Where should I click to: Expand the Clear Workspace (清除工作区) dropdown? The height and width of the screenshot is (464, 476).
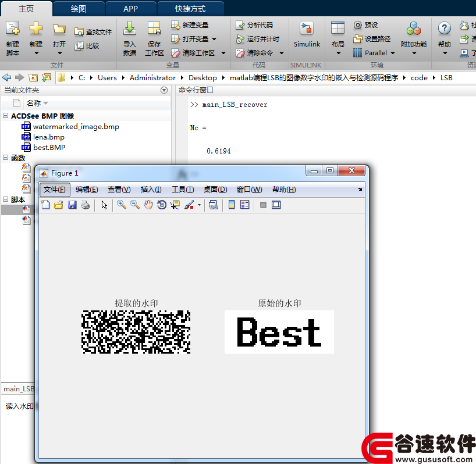[x=223, y=53]
